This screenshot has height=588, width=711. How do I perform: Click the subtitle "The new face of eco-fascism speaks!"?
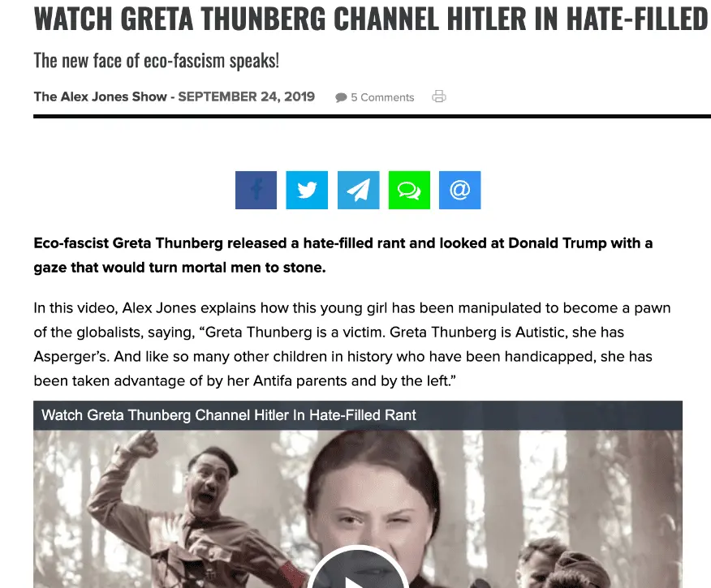(x=157, y=61)
